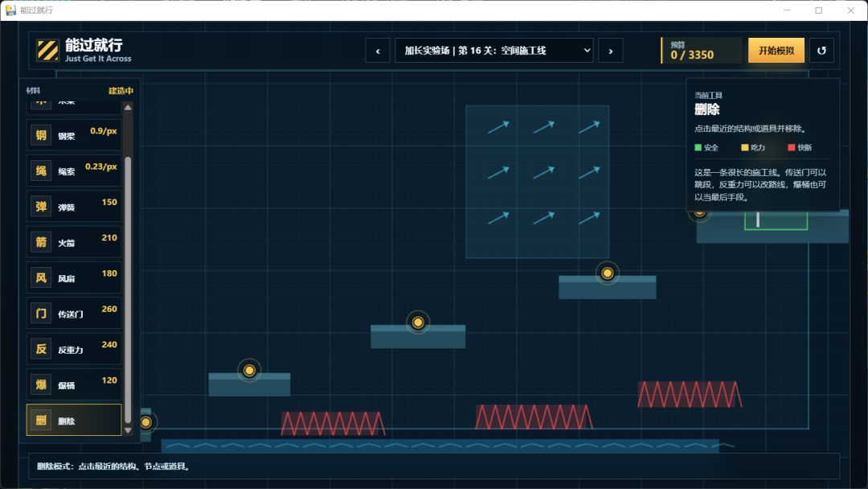Click the 0.23/px rope price
Screen dimensions: 868x489
coord(100,166)
